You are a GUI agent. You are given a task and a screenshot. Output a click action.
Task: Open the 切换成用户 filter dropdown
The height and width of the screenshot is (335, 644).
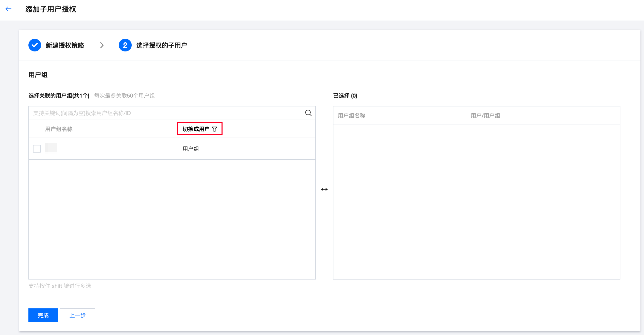(196, 129)
